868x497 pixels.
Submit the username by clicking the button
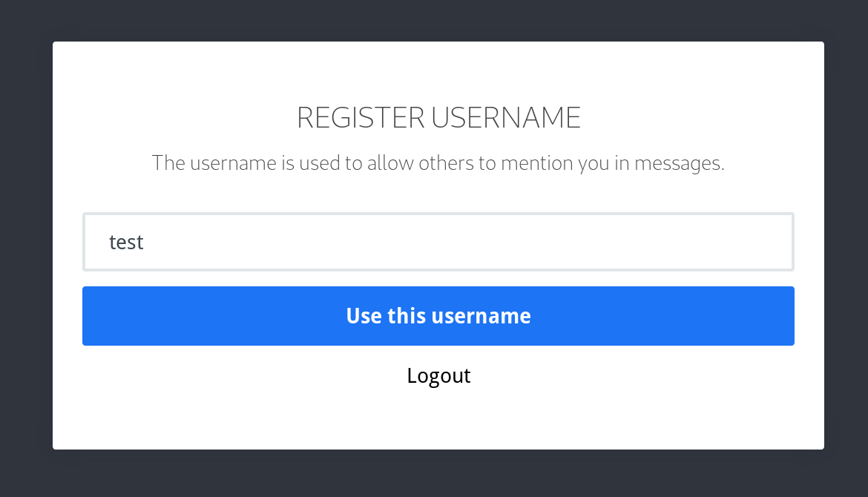[x=438, y=315]
